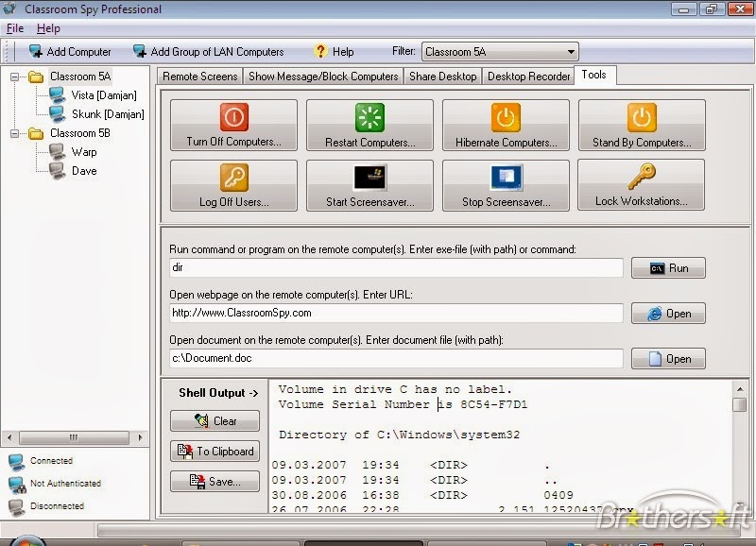Click the shell output scrollbar thumb
The height and width of the screenshot is (546, 756).
click(740, 404)
